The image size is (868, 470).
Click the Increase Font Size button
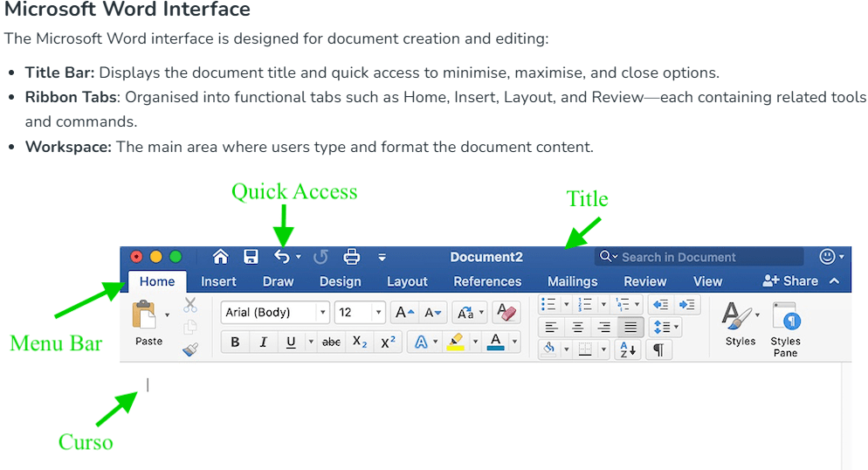tap(404, 313)
